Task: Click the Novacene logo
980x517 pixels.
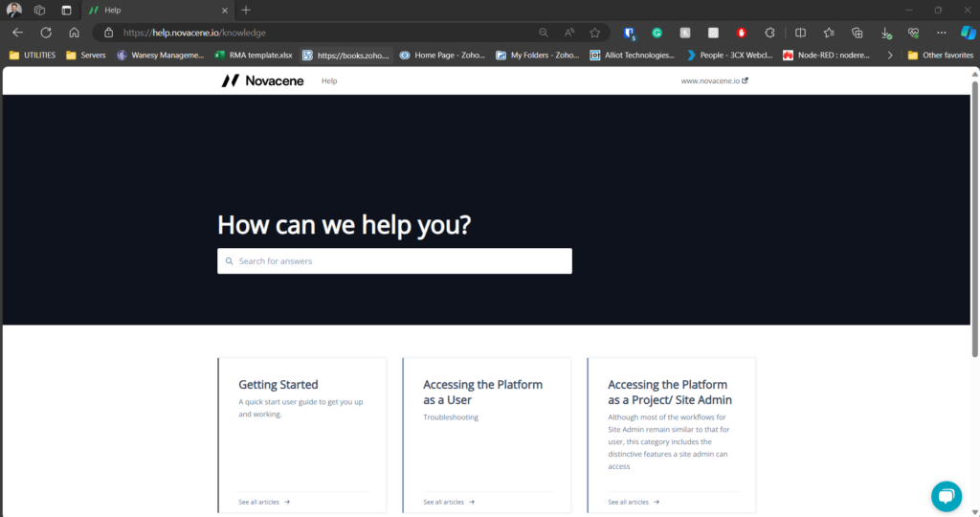Action: coord(263,81)
